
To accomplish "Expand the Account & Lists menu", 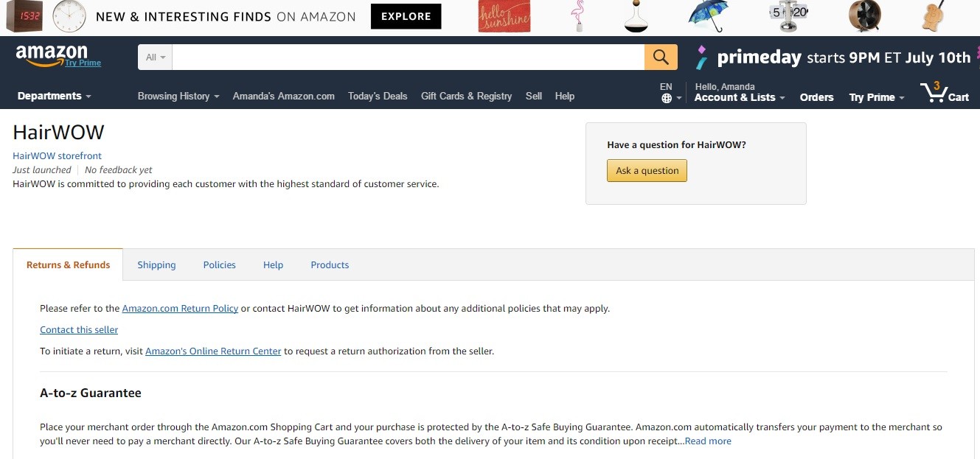I will click(739, 97).
